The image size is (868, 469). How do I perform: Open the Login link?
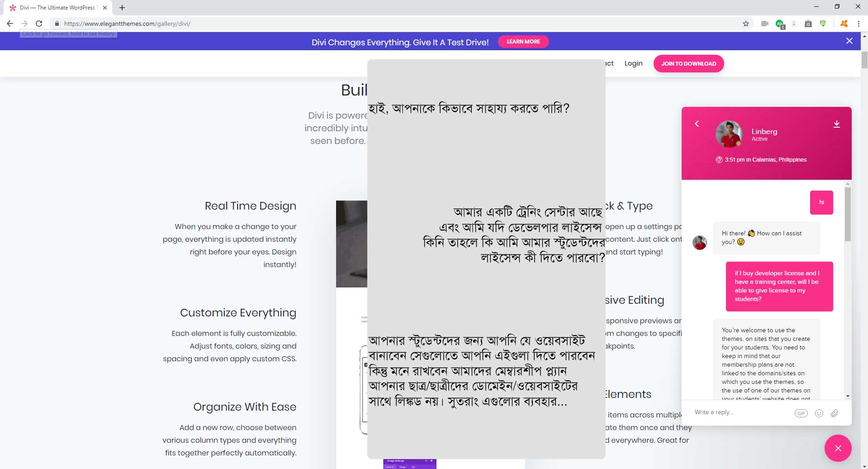(633, 63)
